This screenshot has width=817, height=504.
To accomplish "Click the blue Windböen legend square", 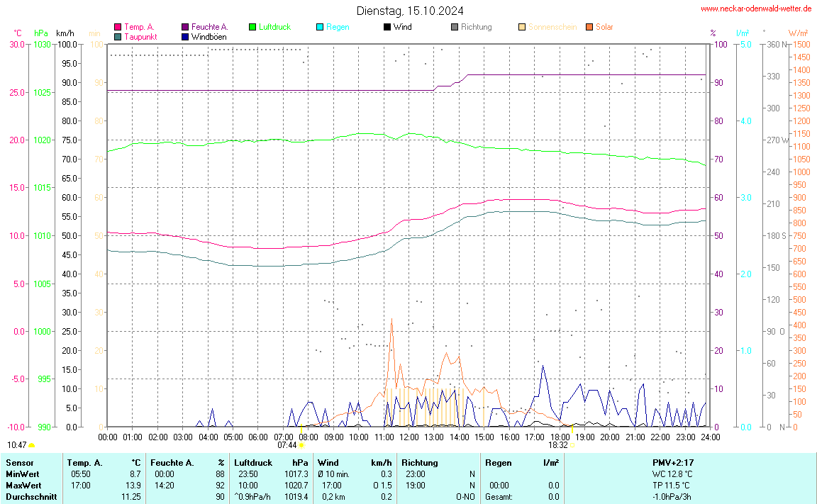I will coord(185,36).
